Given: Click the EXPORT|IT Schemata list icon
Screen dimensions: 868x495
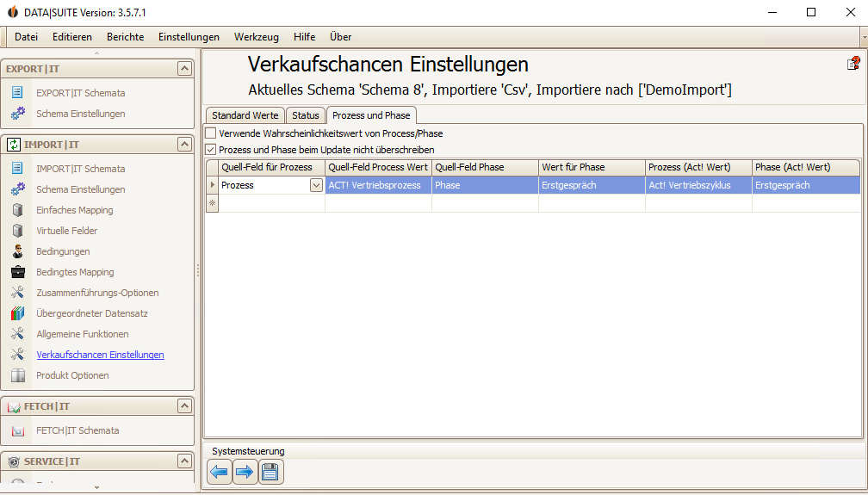Looking at the screenshot, I should click(18, 92).
